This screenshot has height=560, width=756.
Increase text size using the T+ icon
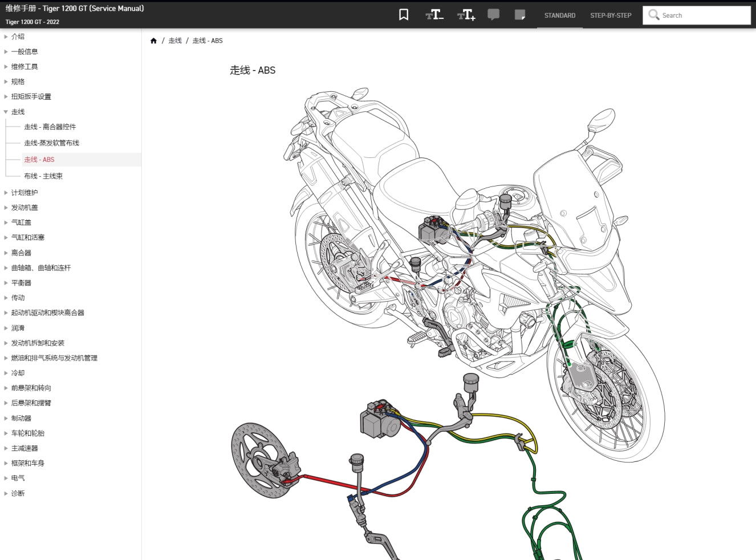466,15
